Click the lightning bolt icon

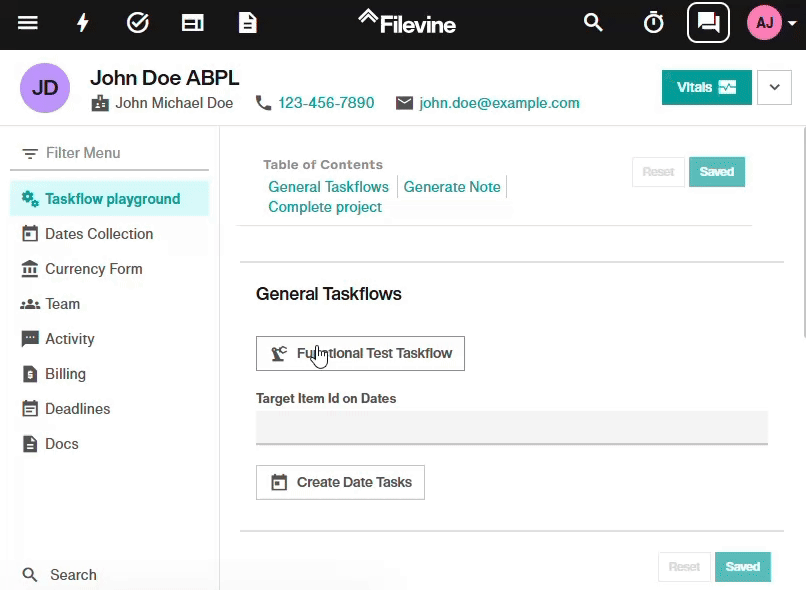point(83,23)
